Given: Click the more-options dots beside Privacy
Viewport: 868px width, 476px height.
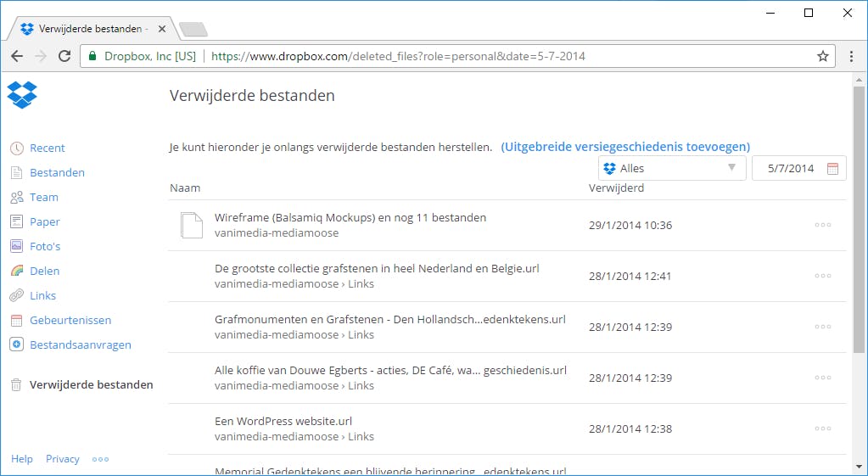Looking at the screenshot, I should (x=100, y=459).
